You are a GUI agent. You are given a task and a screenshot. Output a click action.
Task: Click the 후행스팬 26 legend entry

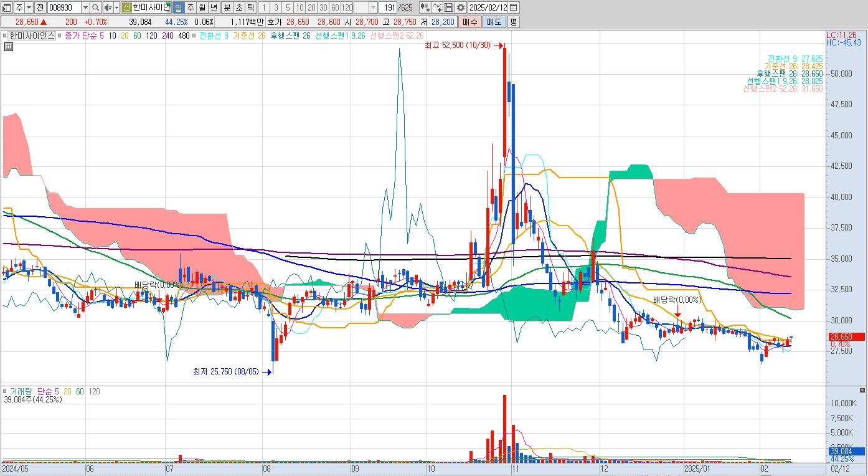pos(290,36)
